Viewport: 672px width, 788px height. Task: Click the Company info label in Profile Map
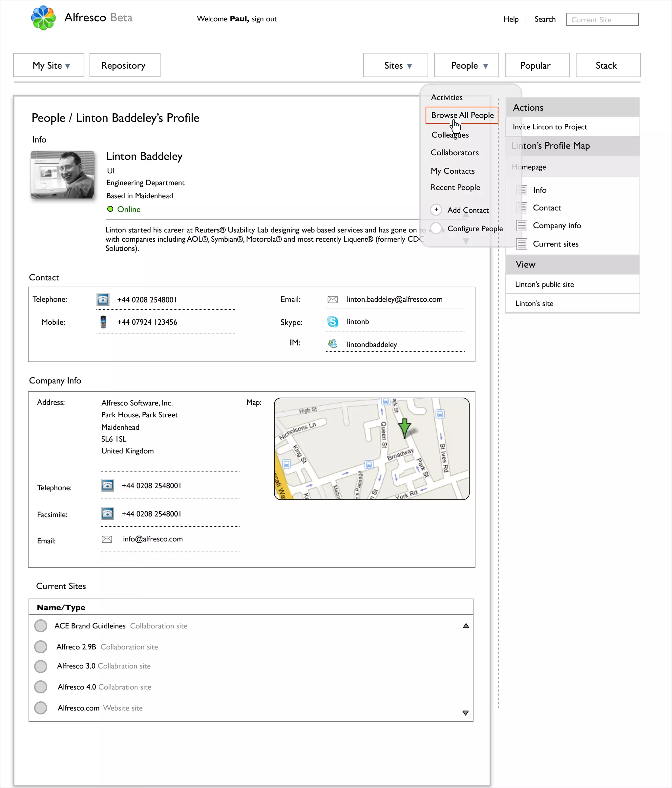557,226
